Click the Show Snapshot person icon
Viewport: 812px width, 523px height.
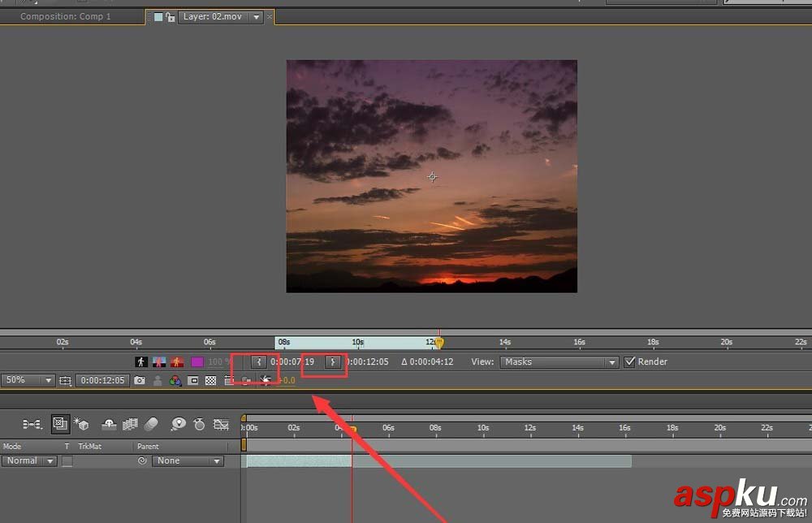pos(158,381)
